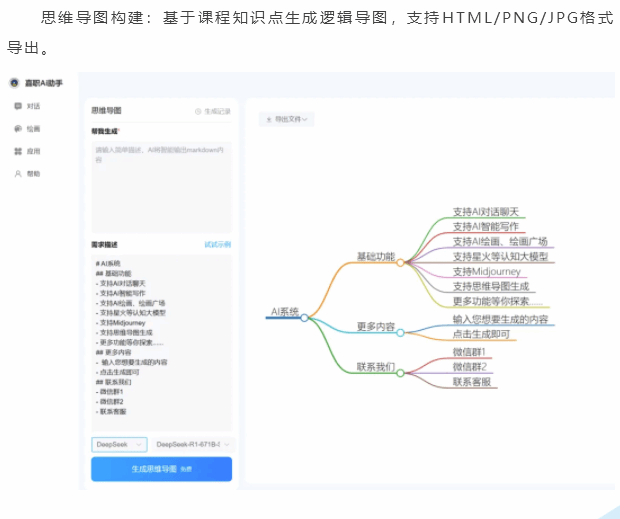Viewport: 620px width, 519px height.
Task: Open the DeepSeek provider dropdown
Action: click(x=119, y=444)
